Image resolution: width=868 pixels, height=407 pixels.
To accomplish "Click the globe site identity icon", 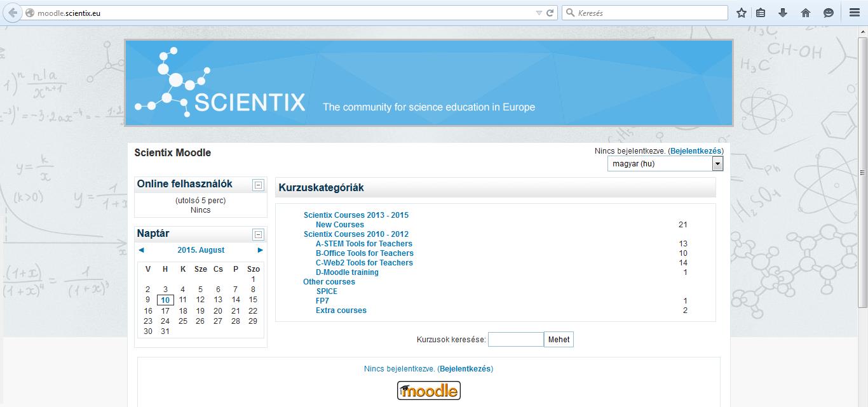I will click(29, 13).
